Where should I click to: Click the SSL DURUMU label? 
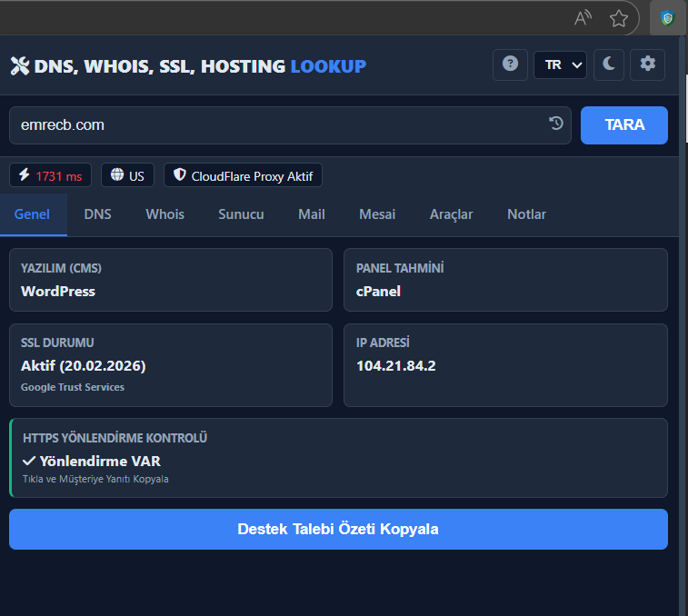click(57, 343)
